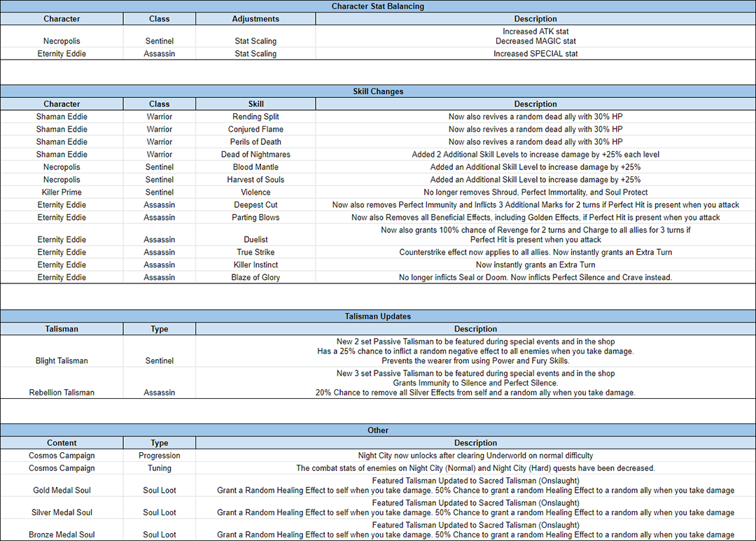Image resolution: width=756 pixels, height=541 pixels.
Task: Click the Bronze Medal Soul cell
Action: (x=62, y=535)
